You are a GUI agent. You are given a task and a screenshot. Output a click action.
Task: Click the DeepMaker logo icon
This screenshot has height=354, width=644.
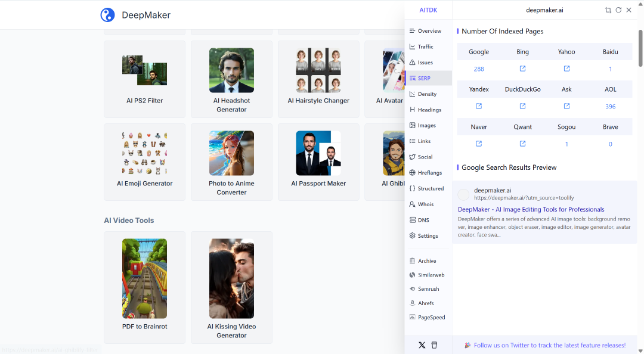(107, 15)
